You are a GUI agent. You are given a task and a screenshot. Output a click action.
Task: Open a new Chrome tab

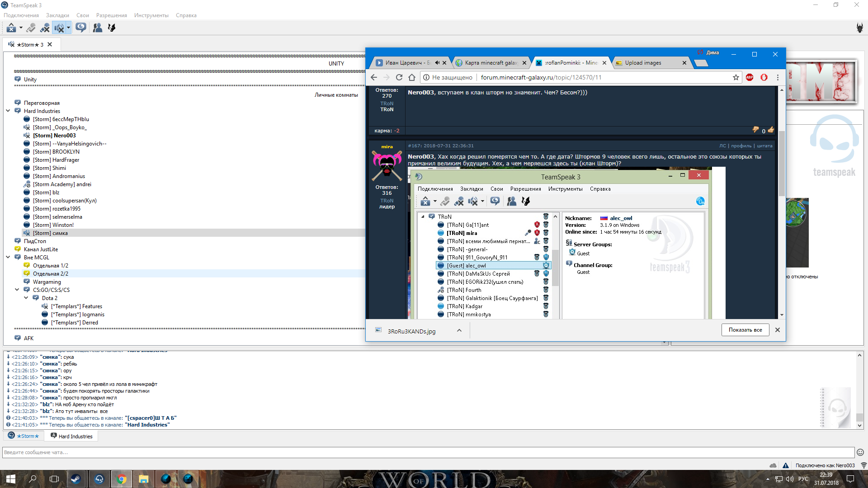tap(700, 63)
